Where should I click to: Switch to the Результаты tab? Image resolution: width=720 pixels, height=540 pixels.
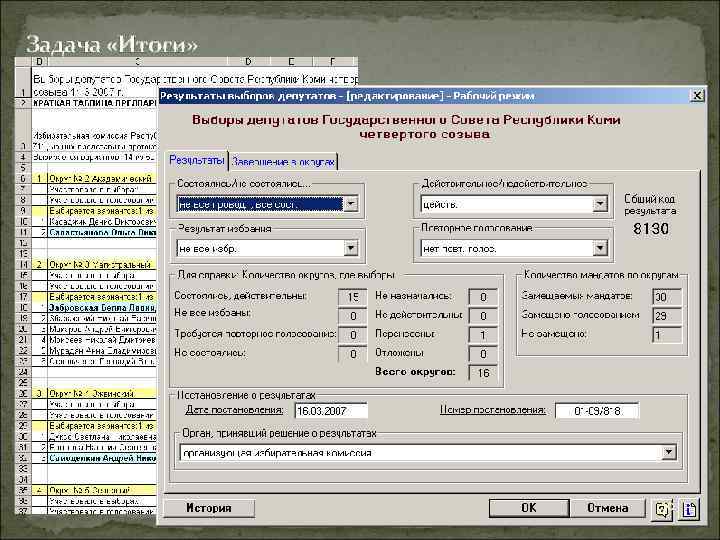click(x=197, y=161)
